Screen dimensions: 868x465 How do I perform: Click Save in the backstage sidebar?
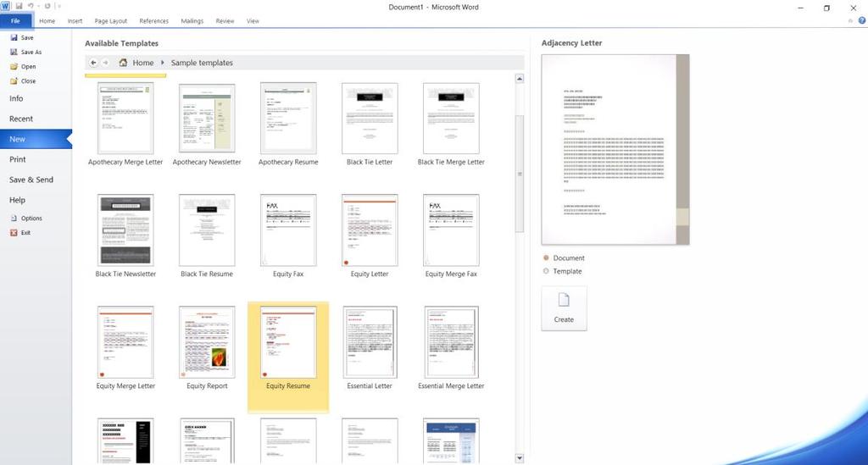[21, 37]
